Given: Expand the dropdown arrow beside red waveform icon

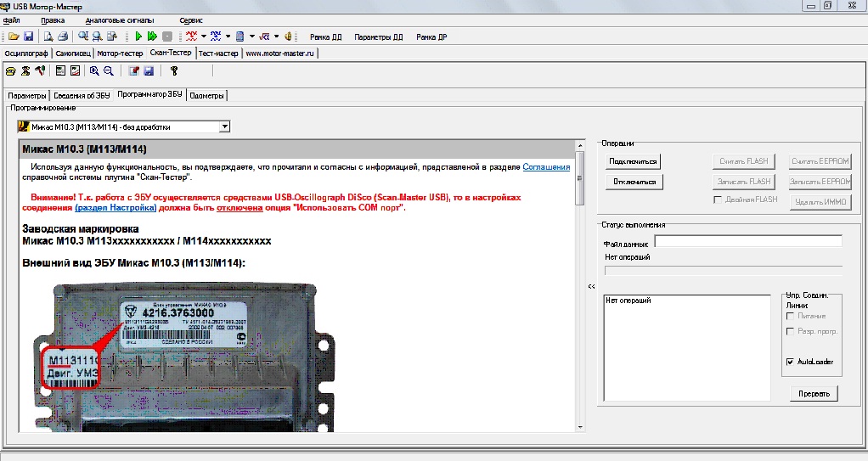Looking at the screenshot, I should [x=204, y=37].
